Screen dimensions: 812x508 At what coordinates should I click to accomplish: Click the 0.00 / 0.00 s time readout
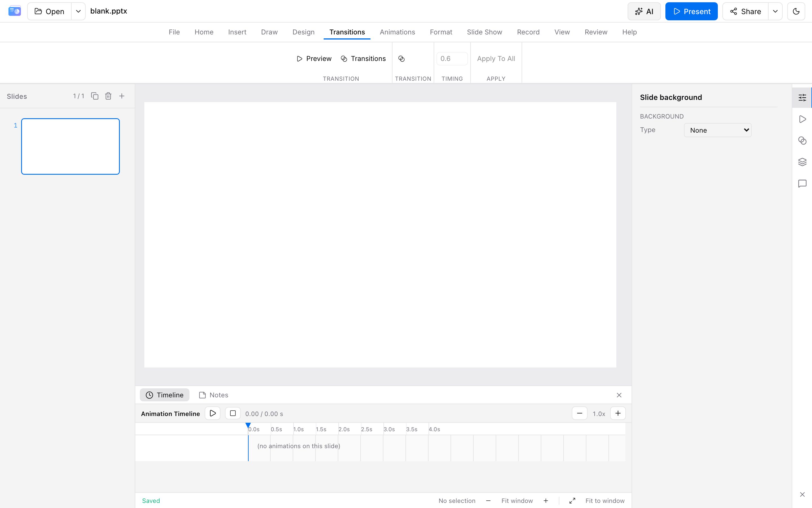click(x=264, y=413)
